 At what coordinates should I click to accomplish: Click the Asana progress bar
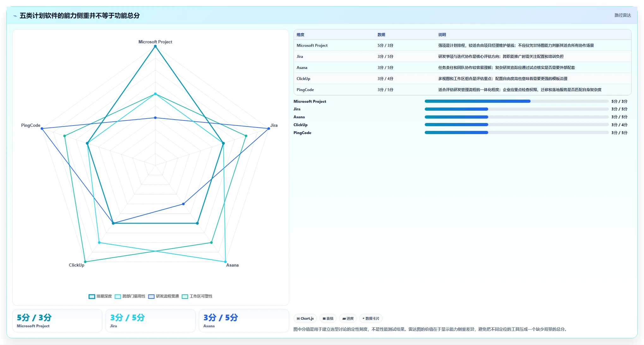click(517, 117)
